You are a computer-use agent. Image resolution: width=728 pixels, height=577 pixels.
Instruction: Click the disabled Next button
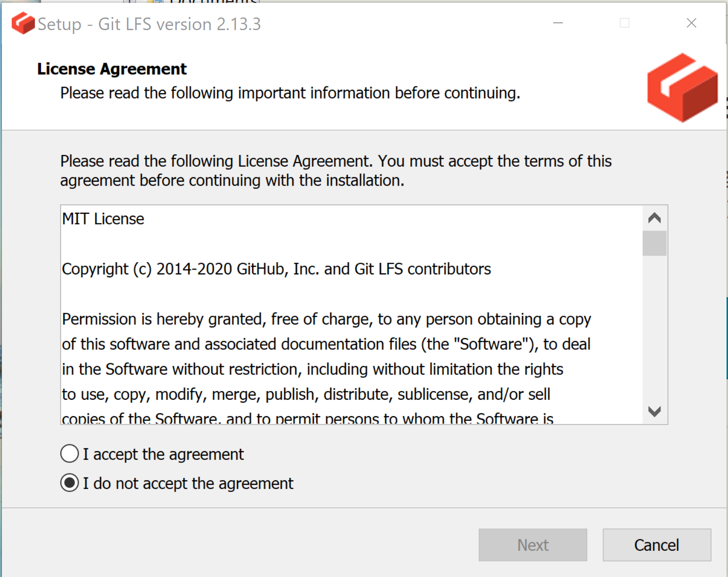pyautogui.click(x=533, y=545)
